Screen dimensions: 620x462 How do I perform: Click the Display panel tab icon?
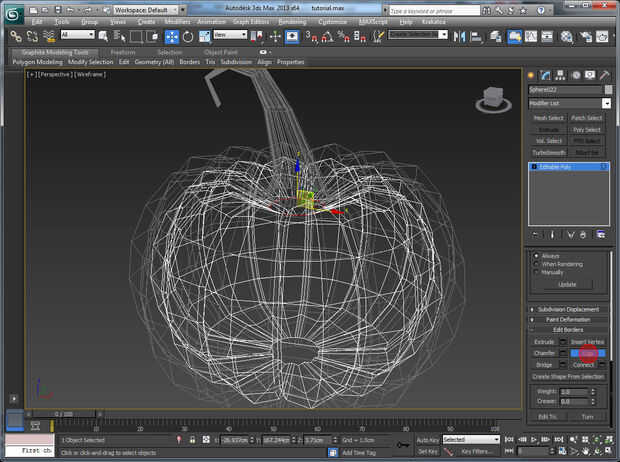[590, 75]
